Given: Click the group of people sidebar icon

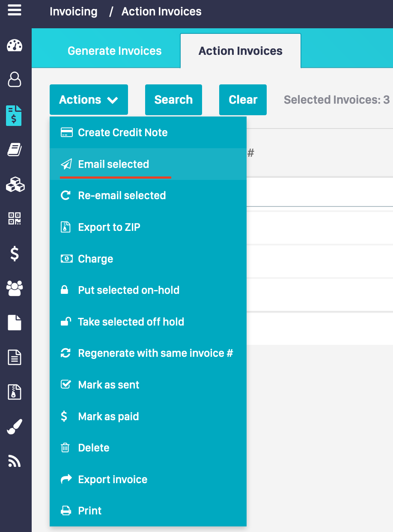Looking at the screenshot, I should (x=15, y=288).
